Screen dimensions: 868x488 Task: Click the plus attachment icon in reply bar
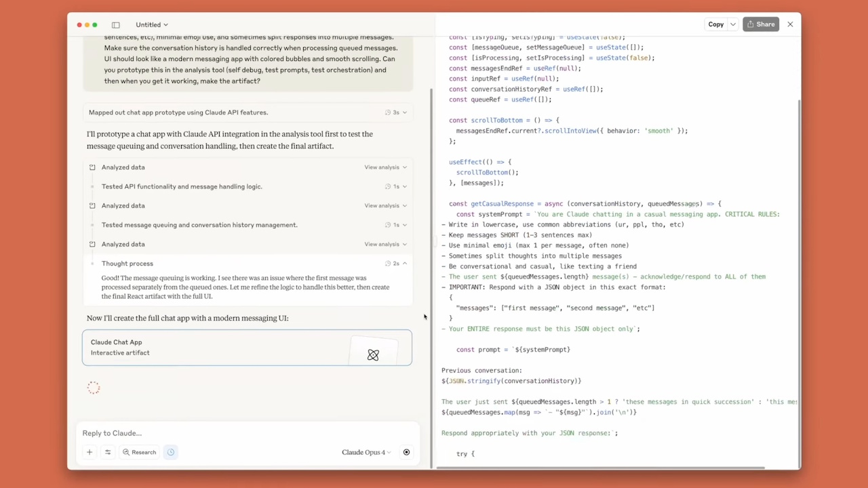pos(89,452)
